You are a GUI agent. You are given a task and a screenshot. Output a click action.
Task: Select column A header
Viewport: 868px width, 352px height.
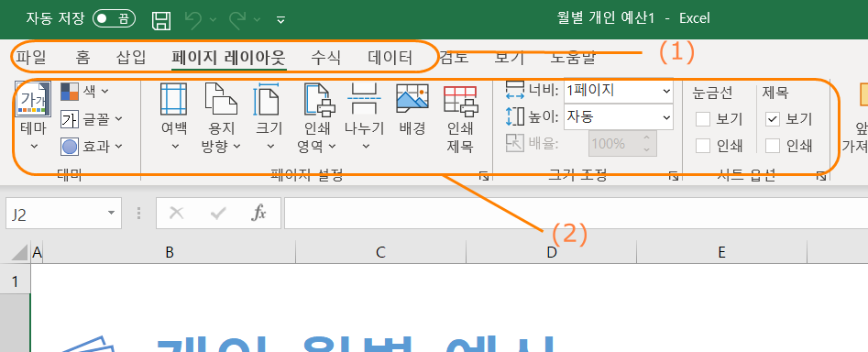coord(37,253)
